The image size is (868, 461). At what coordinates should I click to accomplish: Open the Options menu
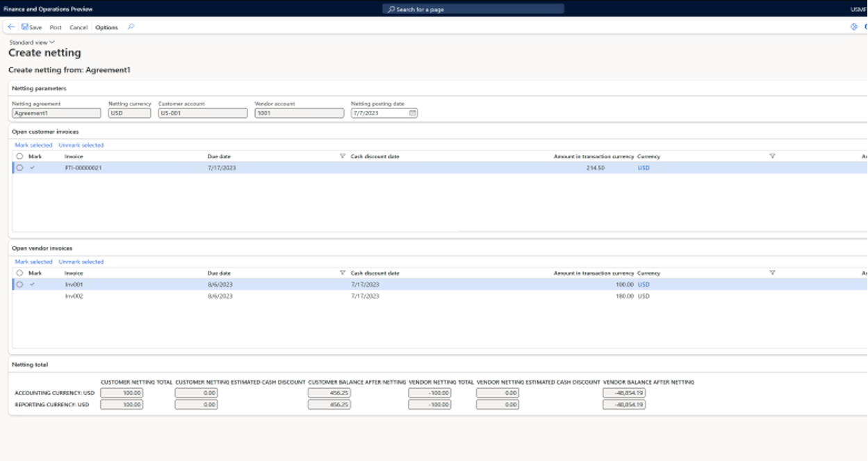click(x=106, y=28)
